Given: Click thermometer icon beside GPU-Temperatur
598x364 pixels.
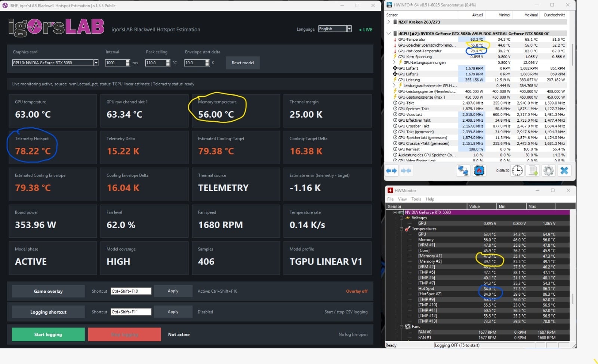Looking at the screenshot, I should [395, 40].
